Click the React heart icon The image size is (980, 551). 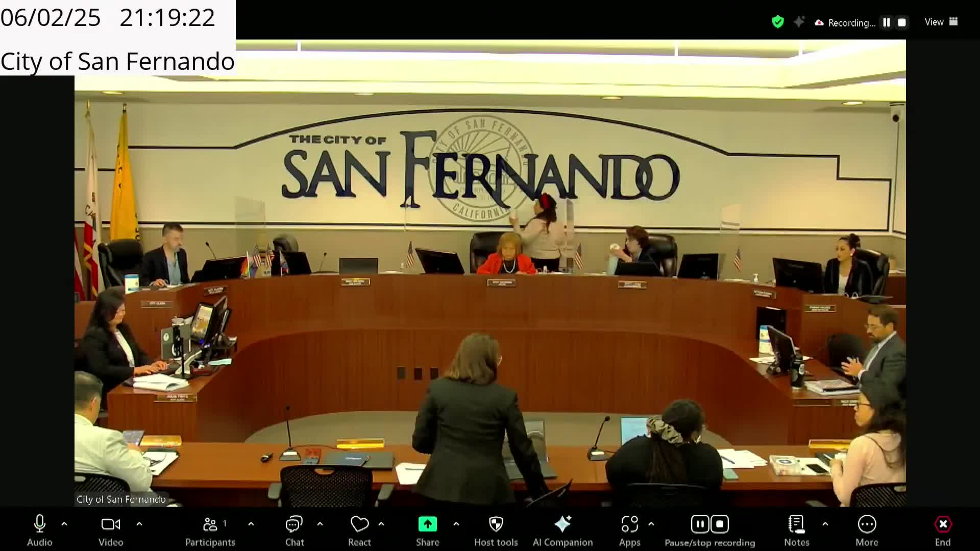[x=359, y=524]
